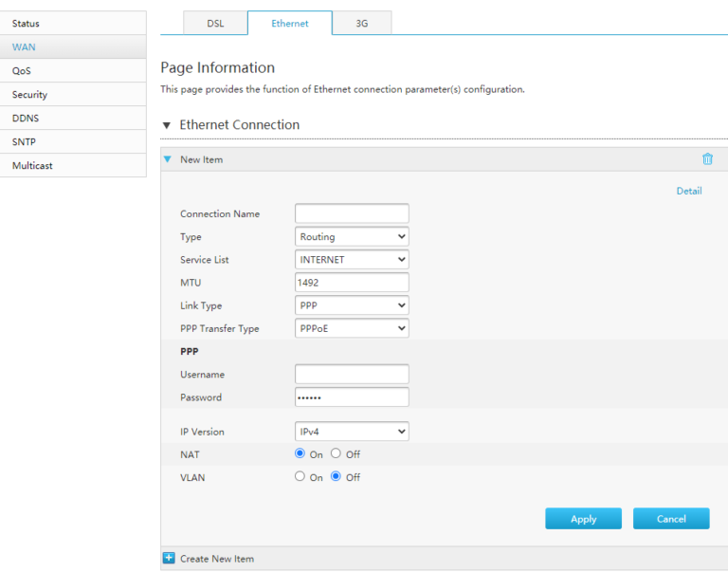Turn NAT On
The width and height of the screenshot is (728, 572).
(x=300, y=454)
